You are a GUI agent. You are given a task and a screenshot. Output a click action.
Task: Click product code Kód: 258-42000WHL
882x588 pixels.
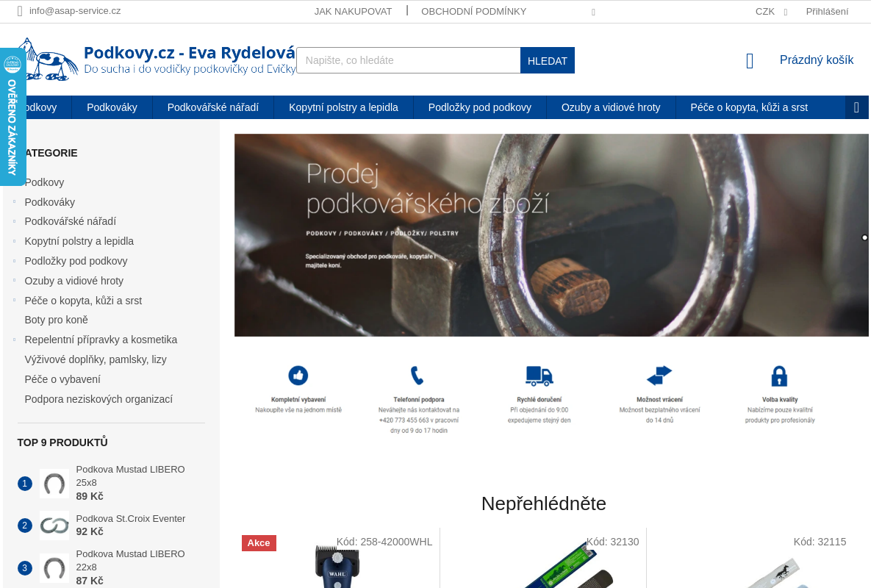coord(384,542)
